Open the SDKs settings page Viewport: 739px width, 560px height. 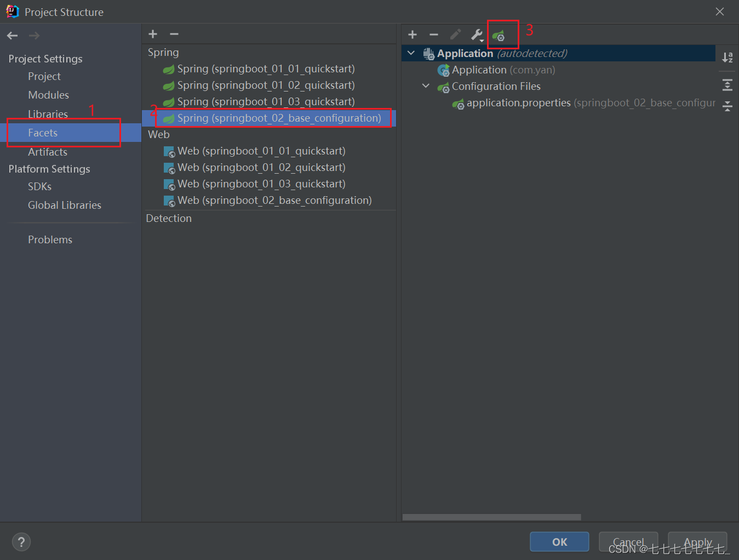[x=40, y=186]
